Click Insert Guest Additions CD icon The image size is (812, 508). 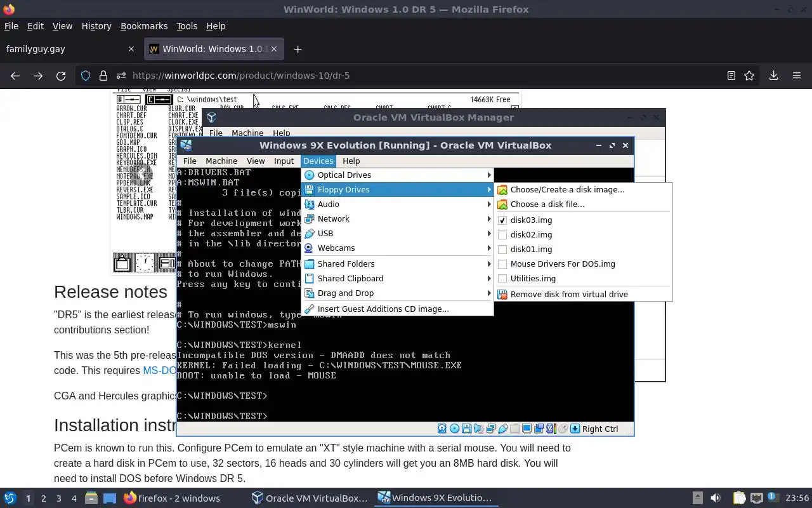(309, 309)
